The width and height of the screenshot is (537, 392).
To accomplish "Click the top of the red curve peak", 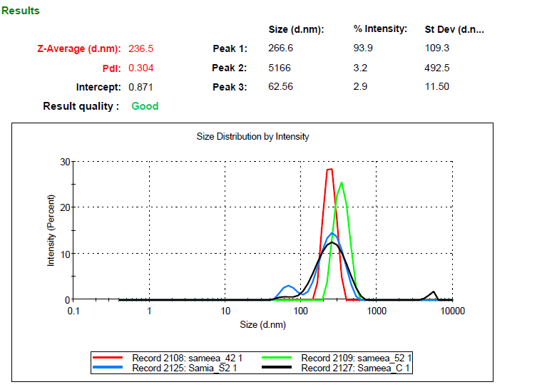I will [329, 170].
